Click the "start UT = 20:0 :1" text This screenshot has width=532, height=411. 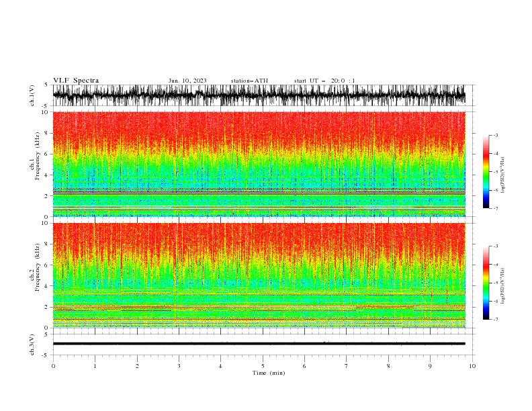pos(324,81)
